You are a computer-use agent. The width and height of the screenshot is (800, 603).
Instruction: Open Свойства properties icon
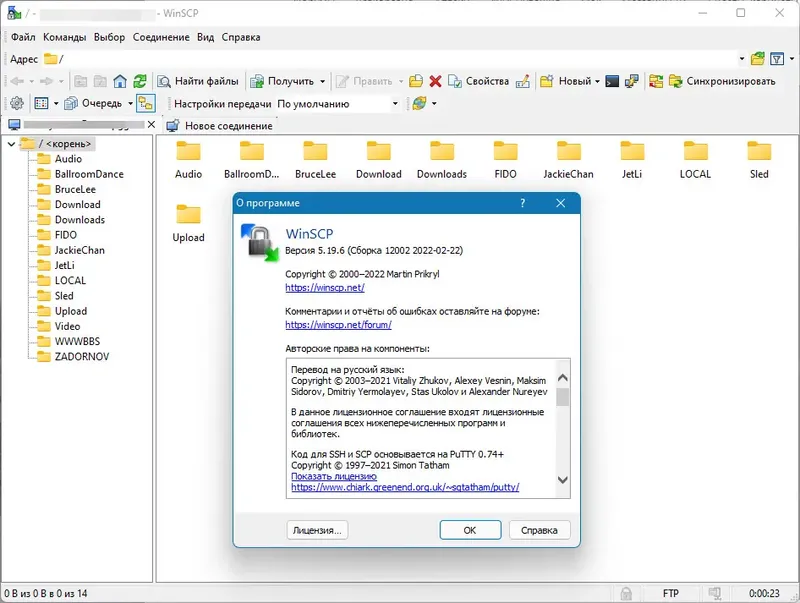point(479,81)
